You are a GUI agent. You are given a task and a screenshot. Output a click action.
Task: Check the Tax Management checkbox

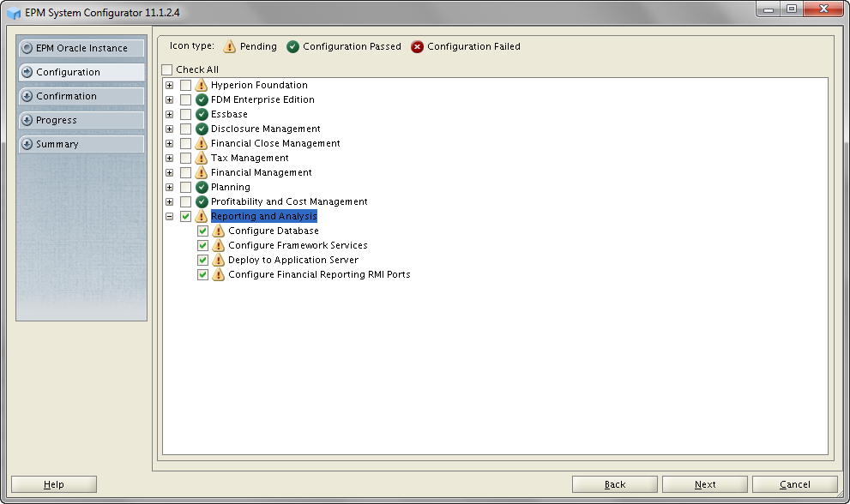point(185,159)
